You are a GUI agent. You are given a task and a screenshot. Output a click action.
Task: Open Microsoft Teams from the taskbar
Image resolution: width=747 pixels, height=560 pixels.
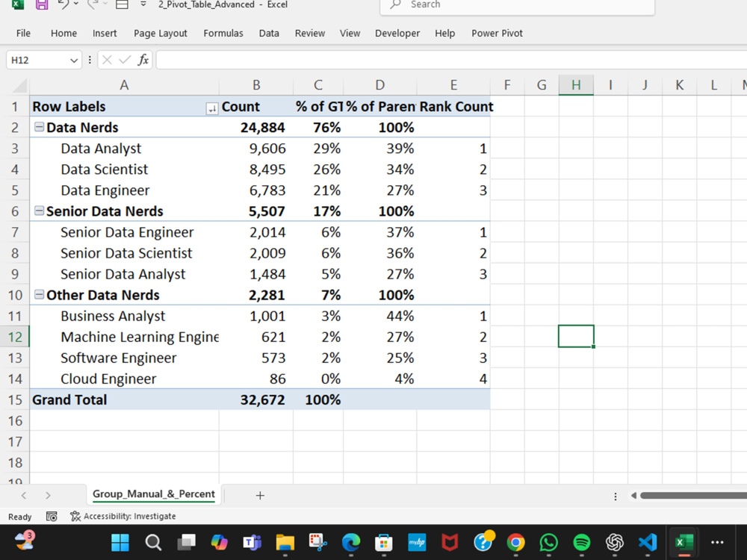click(252, 542)
